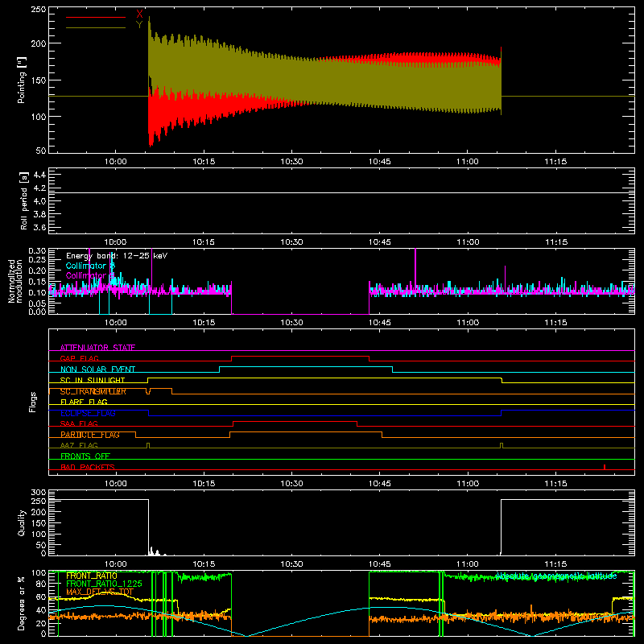The width and height of the screenshot is (644, 644).
Task: Click the 'Energy band: 12-25 keV' annotation
Action: [117, 256]
